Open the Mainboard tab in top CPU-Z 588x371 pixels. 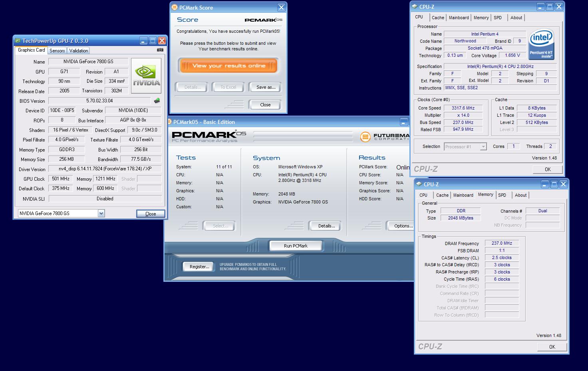[459, 18]
